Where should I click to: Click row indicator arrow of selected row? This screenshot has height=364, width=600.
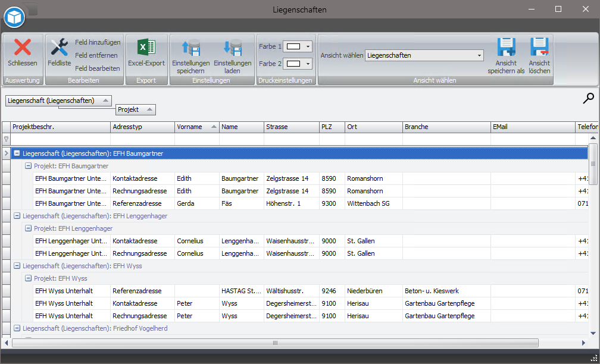coord(6,153)
